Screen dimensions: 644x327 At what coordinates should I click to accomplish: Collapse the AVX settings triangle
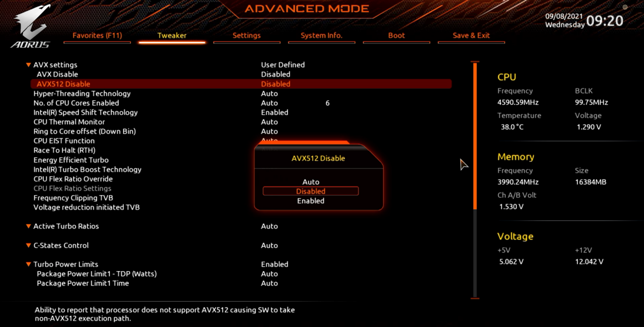coord(28,65)
